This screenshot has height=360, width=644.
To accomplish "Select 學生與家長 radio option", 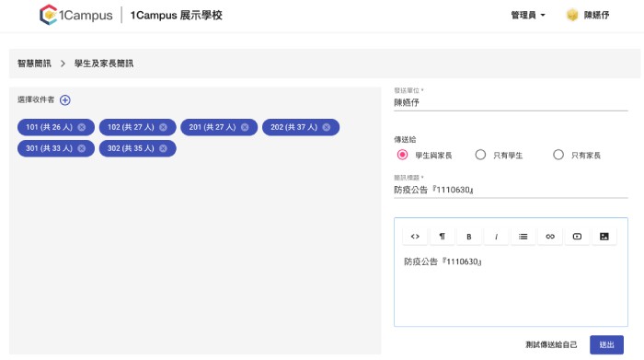I will [403, 155].
